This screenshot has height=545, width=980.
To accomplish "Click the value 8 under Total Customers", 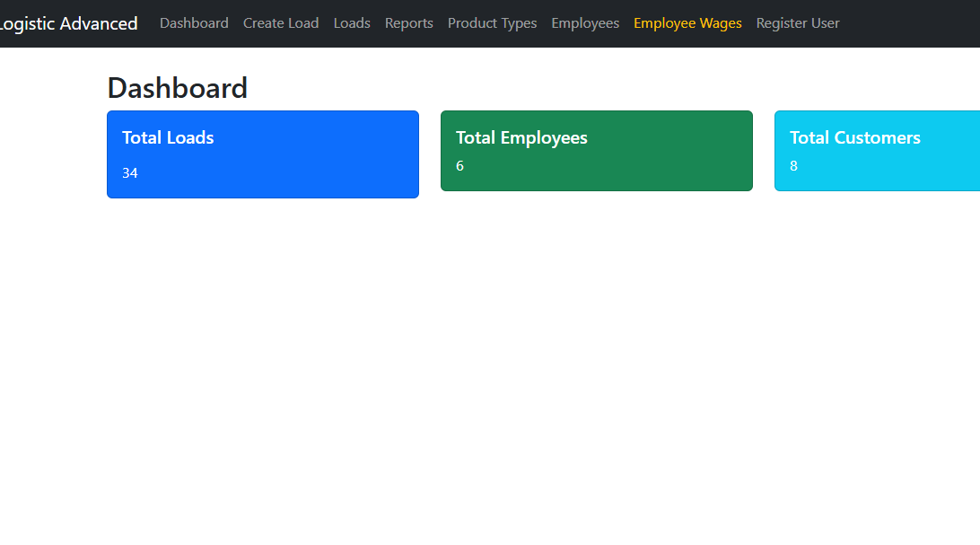I will 794,166.
